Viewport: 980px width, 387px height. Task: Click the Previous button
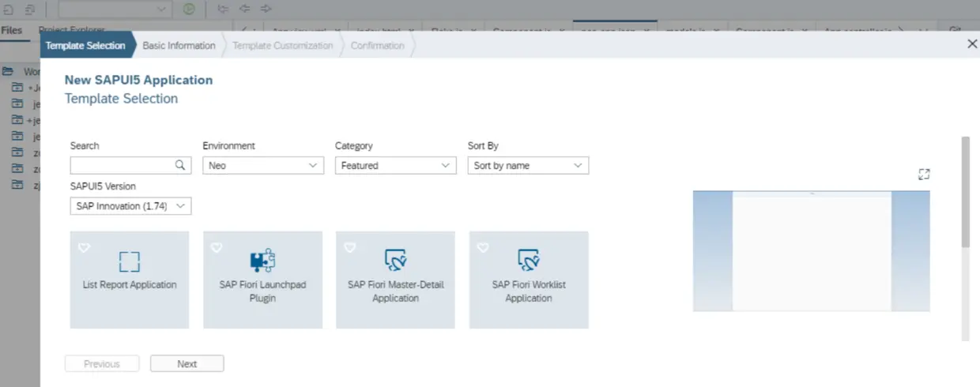click(102, 363)
